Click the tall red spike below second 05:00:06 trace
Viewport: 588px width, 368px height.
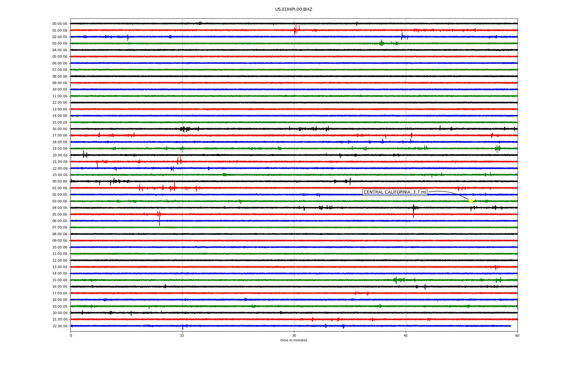tap(159, 221)
